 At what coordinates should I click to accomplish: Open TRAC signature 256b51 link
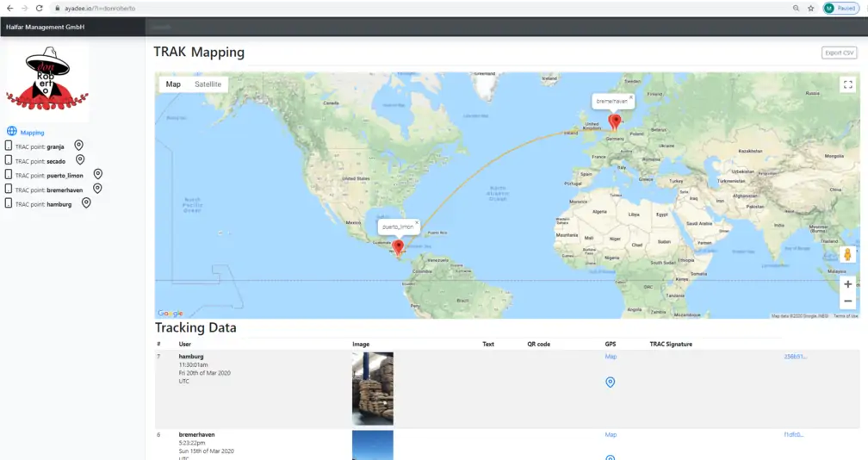tap(795, 357)
